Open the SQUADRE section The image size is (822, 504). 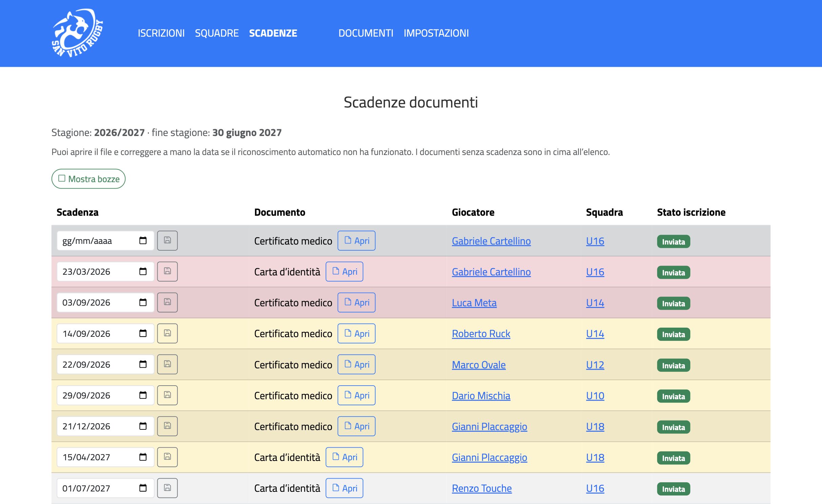(217, 33)
